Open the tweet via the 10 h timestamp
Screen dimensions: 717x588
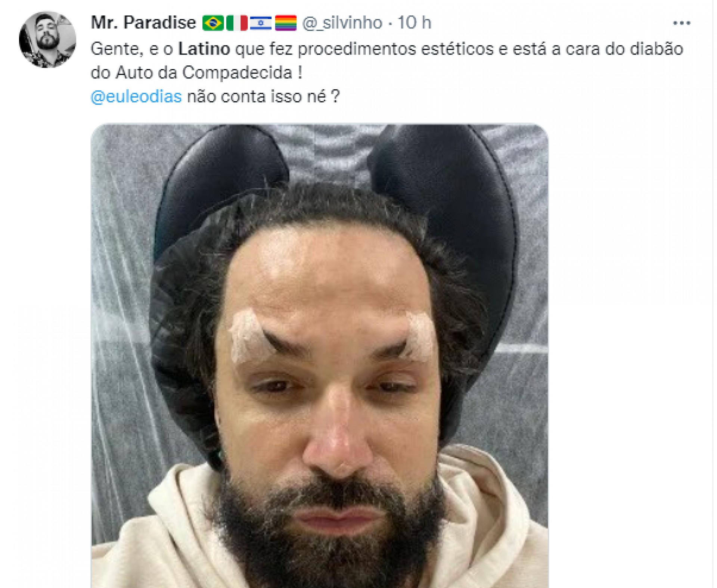coord(414,23)
